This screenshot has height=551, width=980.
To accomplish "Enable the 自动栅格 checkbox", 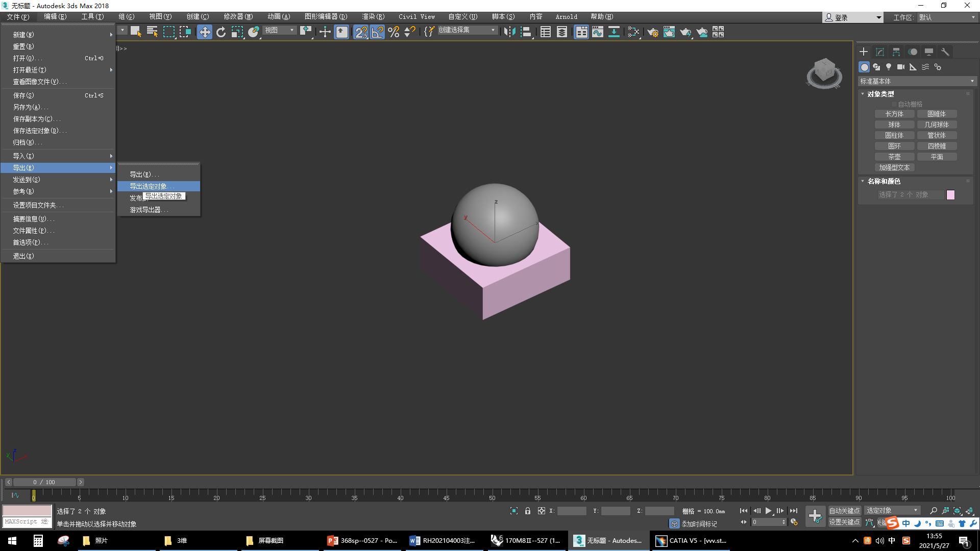I will pos(895,104).
